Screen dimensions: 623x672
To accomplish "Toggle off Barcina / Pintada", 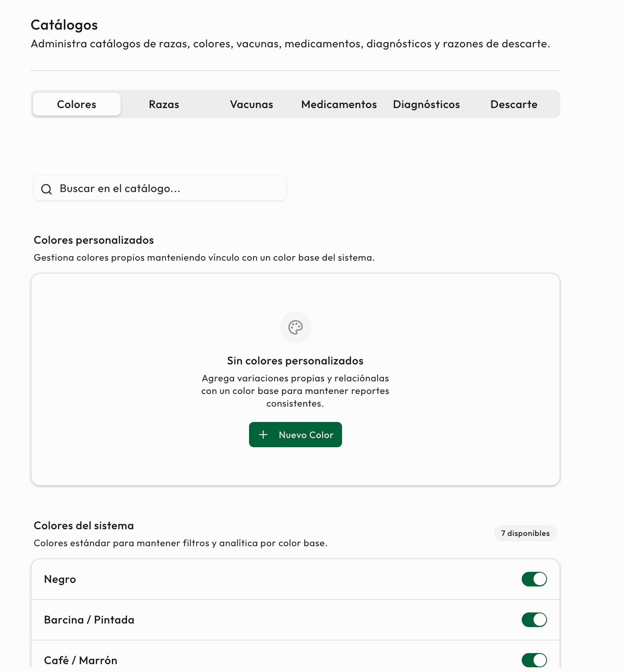I will coord(534,620).
